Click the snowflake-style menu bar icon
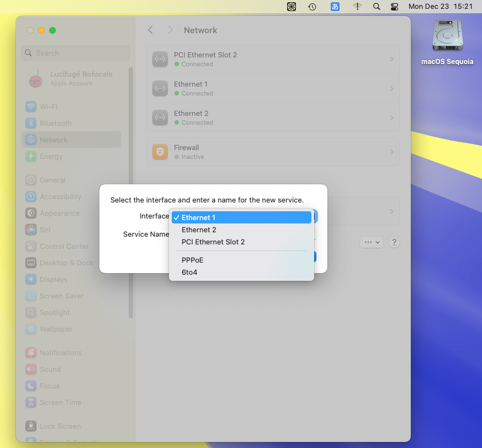482x448 pixels. [x=292, y=7]
